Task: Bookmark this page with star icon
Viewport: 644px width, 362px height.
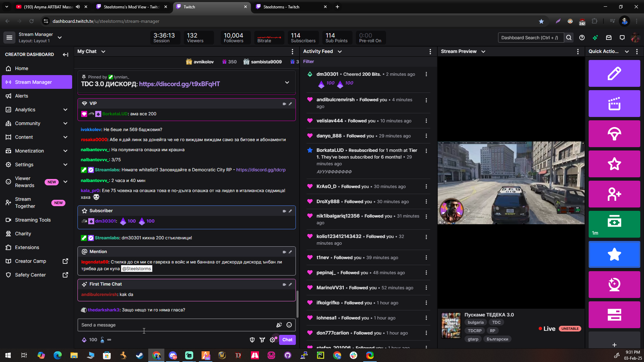Action: point(541,21)
